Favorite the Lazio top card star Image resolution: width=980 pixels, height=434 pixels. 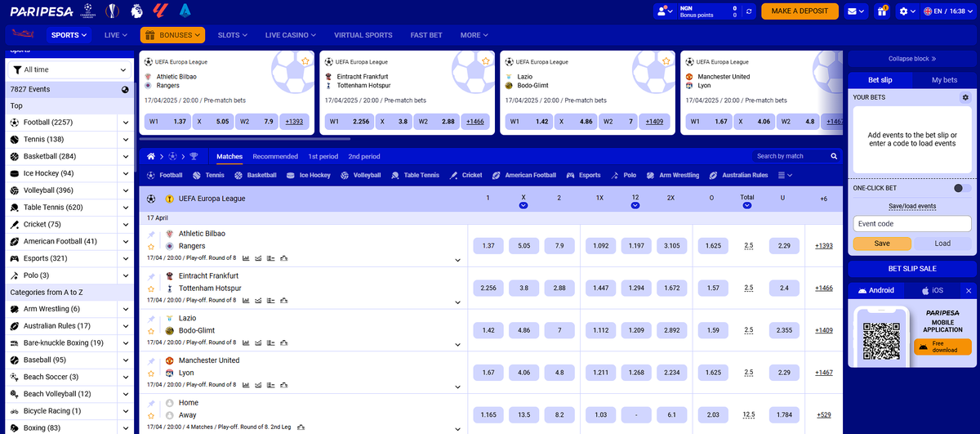pos(666,61)
